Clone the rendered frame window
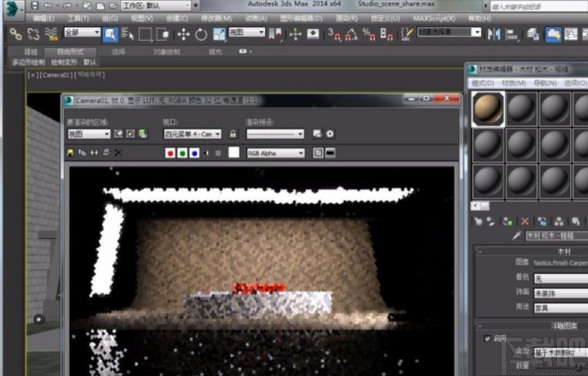Viewport: 588px width, 376px height. 94,152
